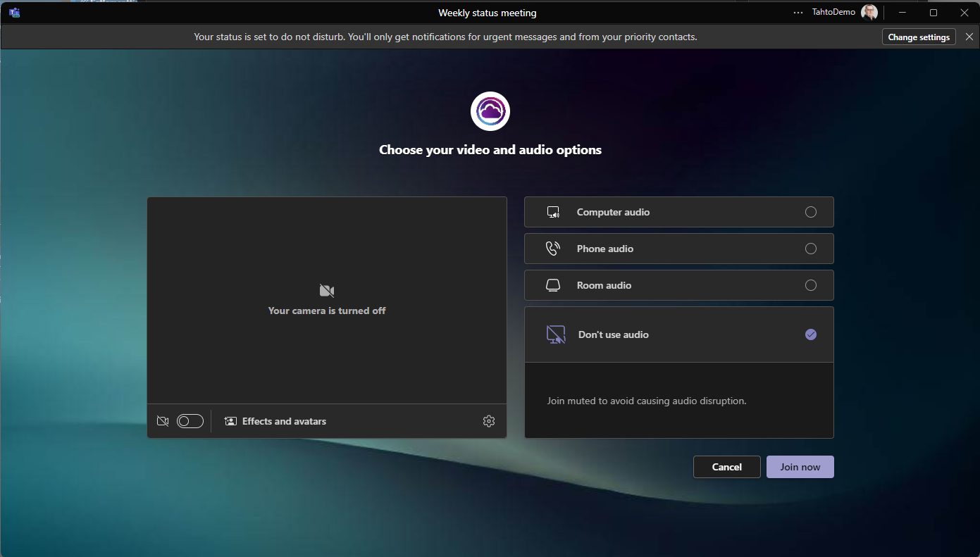Screen dimensions: 980x557
Task: Click the Computer audio speaker icon
Action: point(553,212)
